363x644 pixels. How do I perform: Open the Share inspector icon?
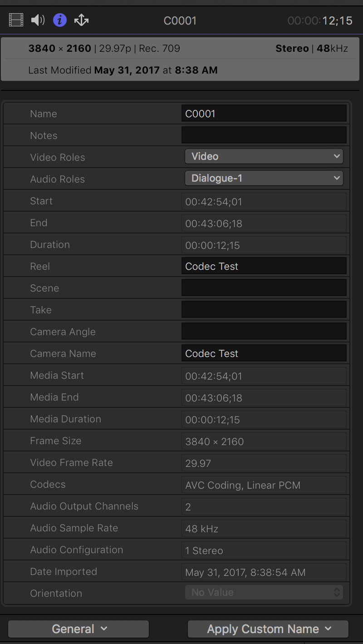click(x=81, y=20)
